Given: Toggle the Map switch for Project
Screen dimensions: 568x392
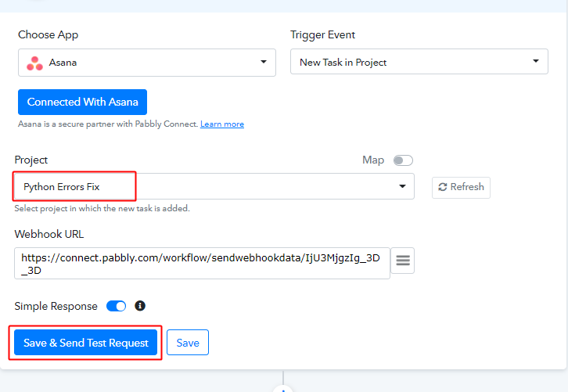Looking at the screenshot, I should coord(403,160).
